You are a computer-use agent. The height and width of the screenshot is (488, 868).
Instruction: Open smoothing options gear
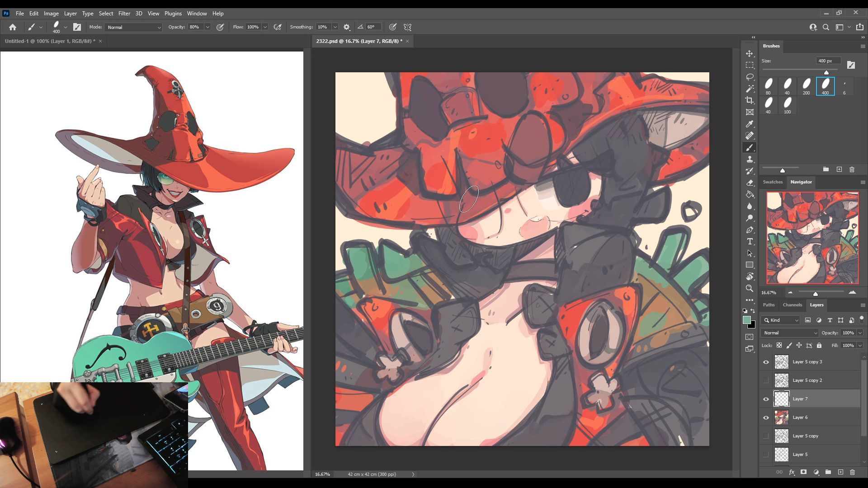point(347,27)
